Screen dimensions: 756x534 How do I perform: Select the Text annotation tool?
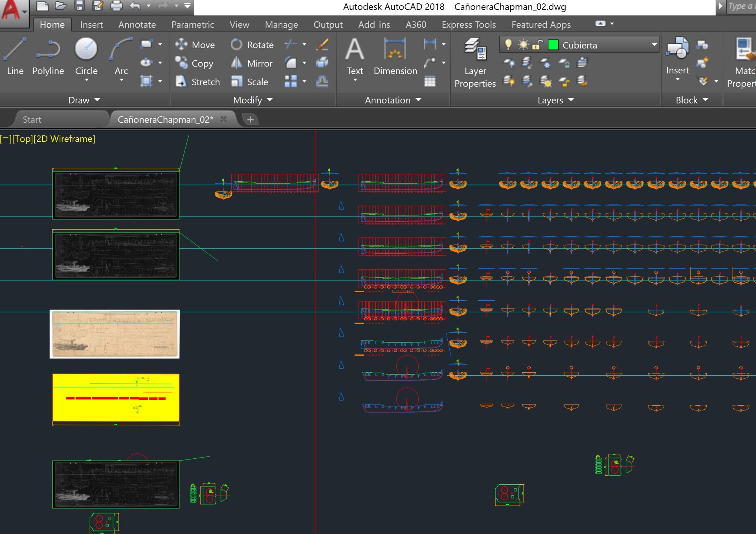355,56
